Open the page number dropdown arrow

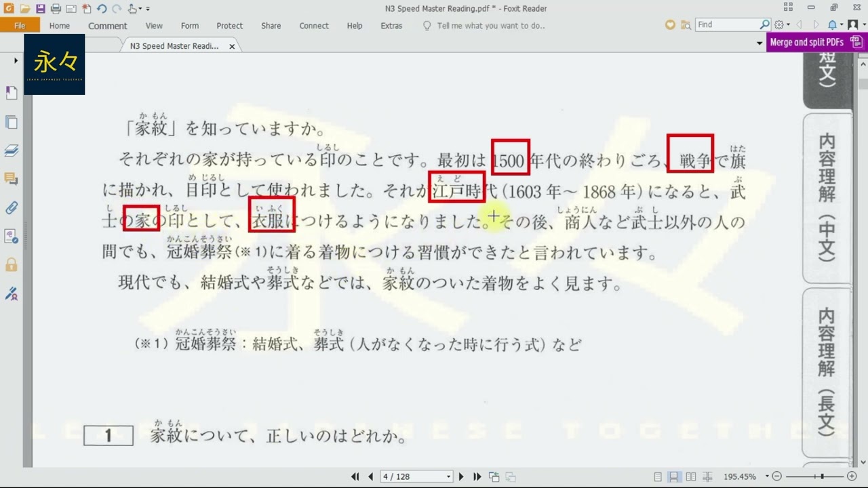pyautogui.click(x=448, y=476)
